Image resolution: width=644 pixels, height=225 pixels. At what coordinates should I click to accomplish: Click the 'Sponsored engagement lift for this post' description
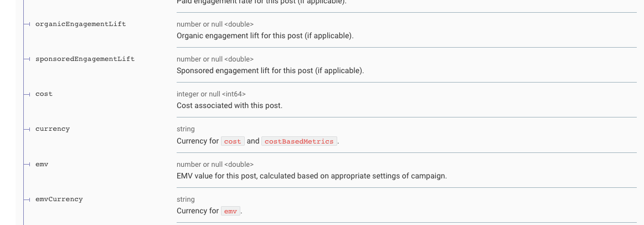[x=270, y=71]
